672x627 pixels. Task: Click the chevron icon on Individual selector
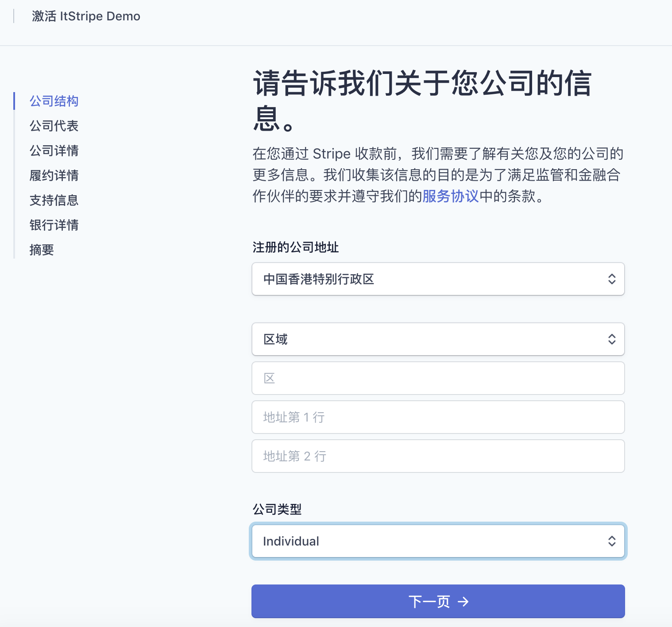coord(612,541)
